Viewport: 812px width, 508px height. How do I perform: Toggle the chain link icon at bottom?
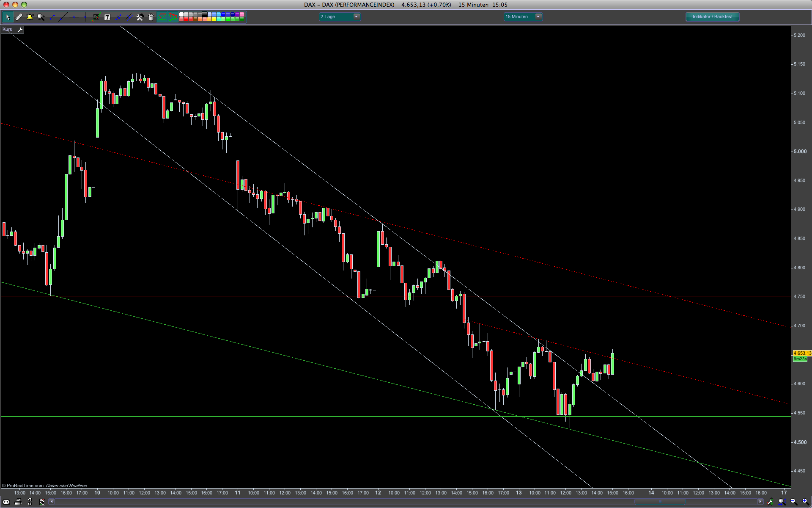pos(30,502)
